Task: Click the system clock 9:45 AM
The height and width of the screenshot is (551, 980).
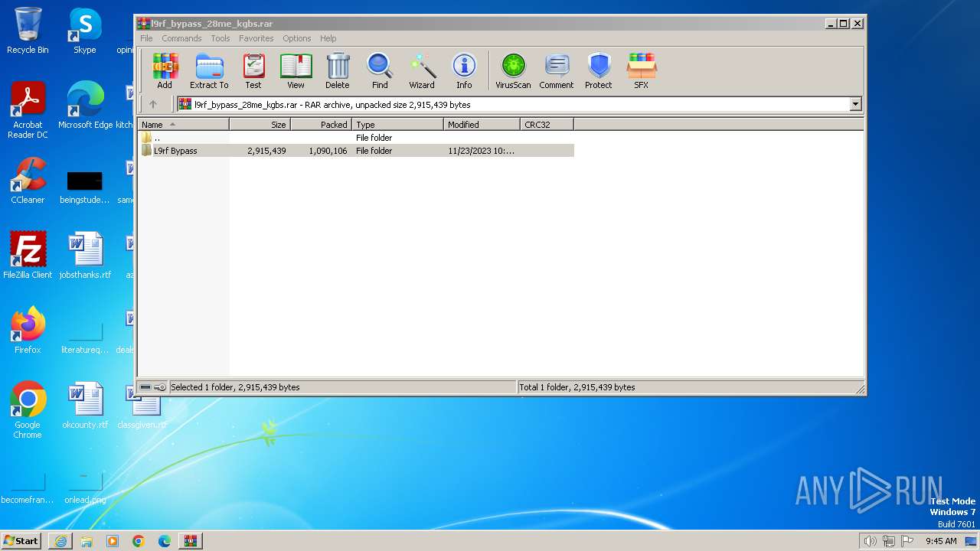Action: pos(941,541)
